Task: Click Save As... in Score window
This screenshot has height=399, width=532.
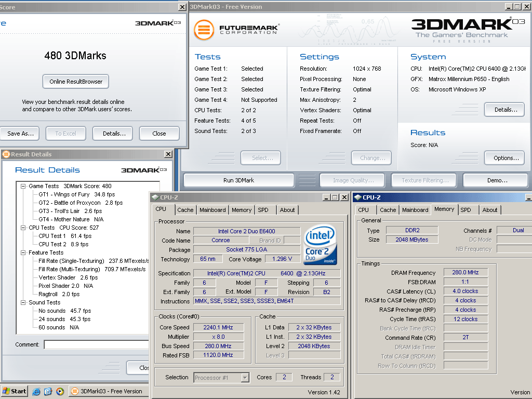Action: point(20,134)
